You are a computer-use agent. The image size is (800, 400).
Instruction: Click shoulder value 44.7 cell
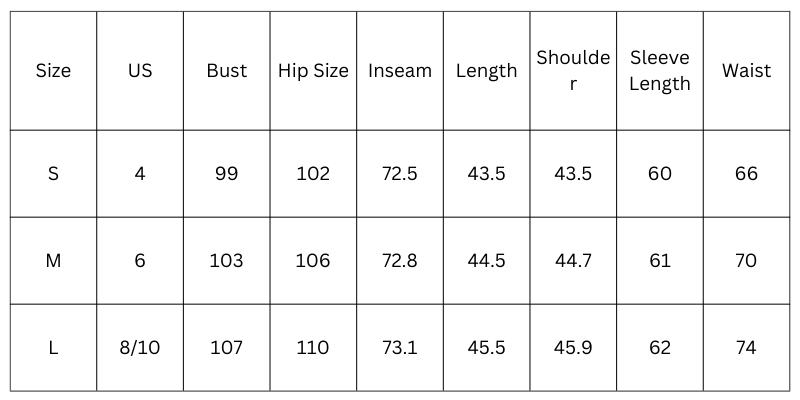[x=573, y=261]
